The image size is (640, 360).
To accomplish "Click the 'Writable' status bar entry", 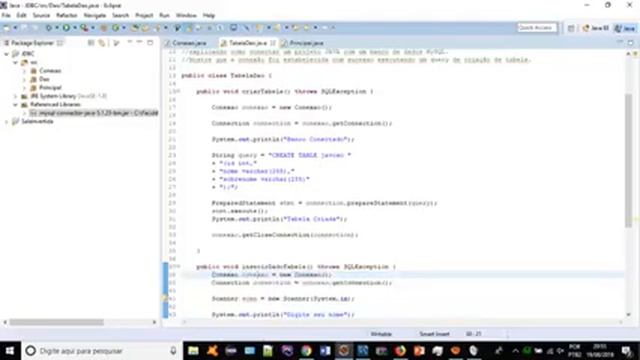I will 381,334.
